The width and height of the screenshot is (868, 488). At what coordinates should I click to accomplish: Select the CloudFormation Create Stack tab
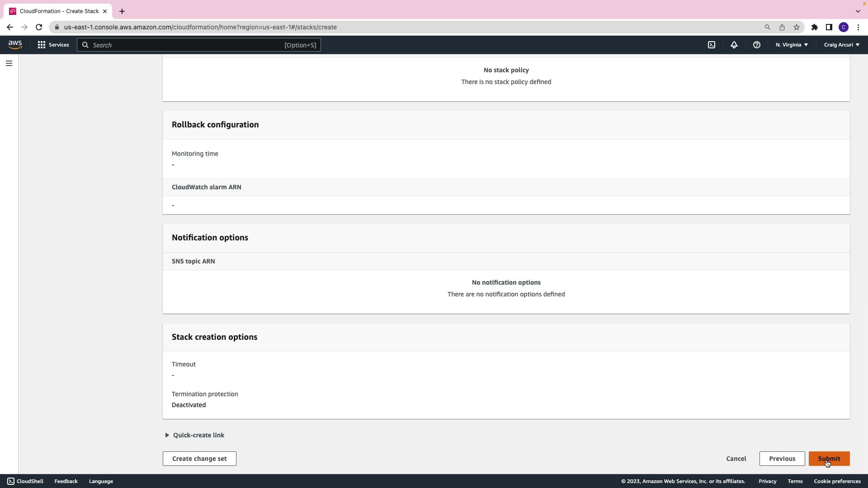click(59, 11)
